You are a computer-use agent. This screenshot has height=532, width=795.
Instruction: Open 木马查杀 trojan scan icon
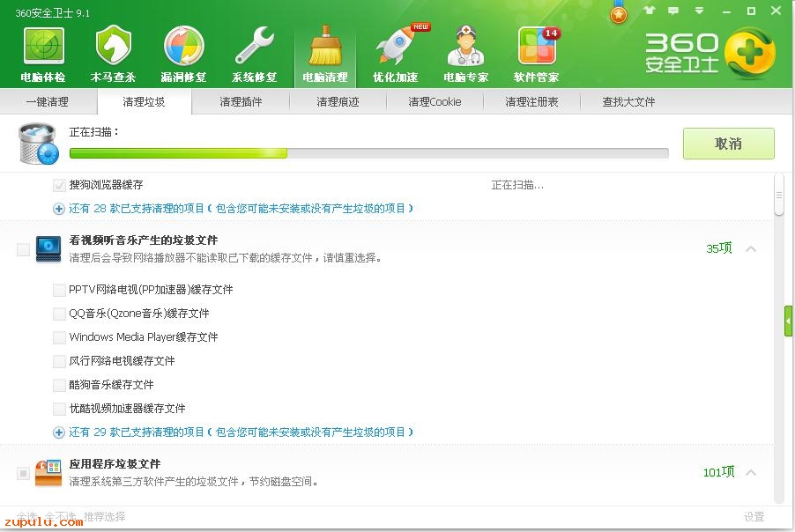[x=113, y=55]
